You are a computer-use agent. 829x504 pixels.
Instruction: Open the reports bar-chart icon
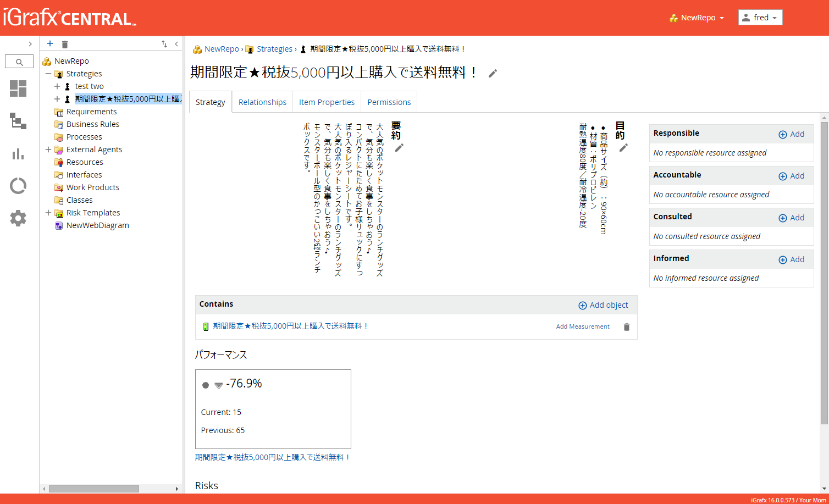click(x=18, y=154)
